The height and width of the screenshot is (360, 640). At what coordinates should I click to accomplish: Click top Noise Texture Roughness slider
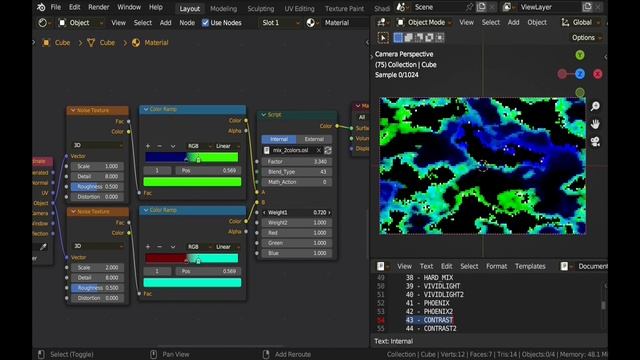[98, 187]
